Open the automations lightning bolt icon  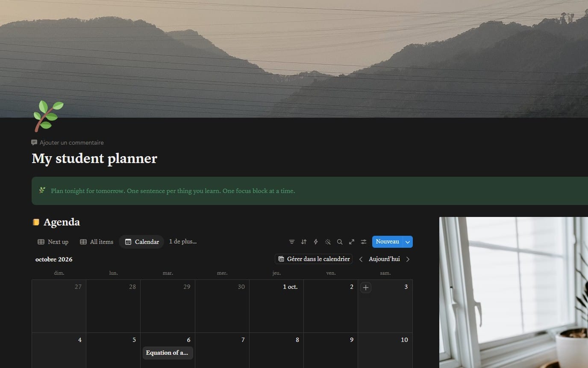316,242
